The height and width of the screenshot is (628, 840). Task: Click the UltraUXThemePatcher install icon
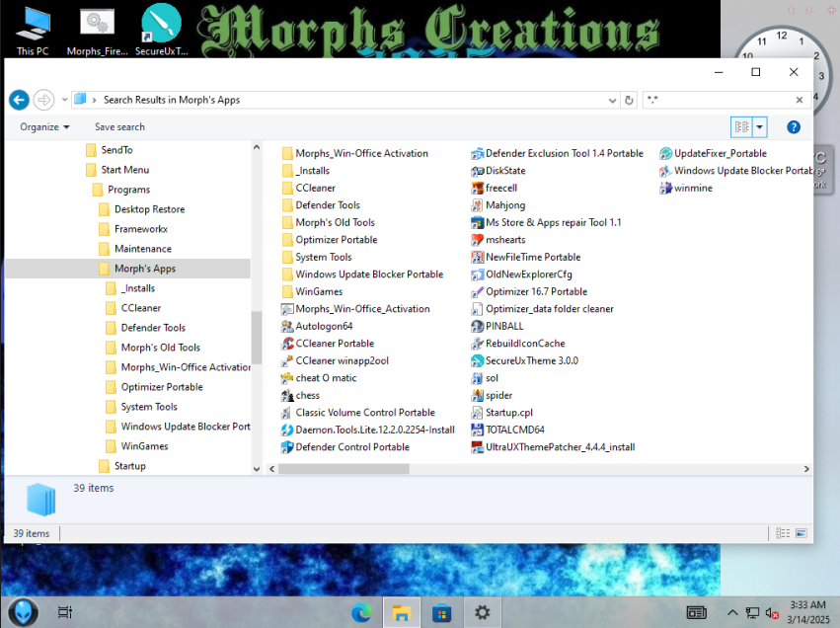(x=477, y=447)
